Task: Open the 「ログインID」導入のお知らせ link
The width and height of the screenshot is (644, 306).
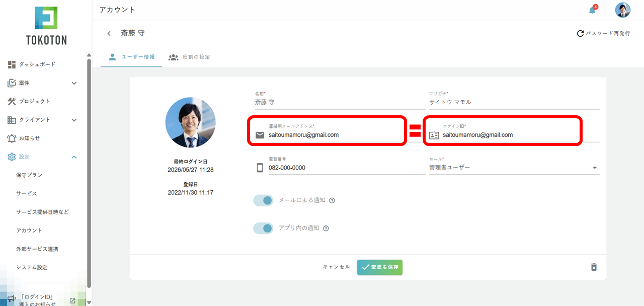Action: click(x=37, y=300)
